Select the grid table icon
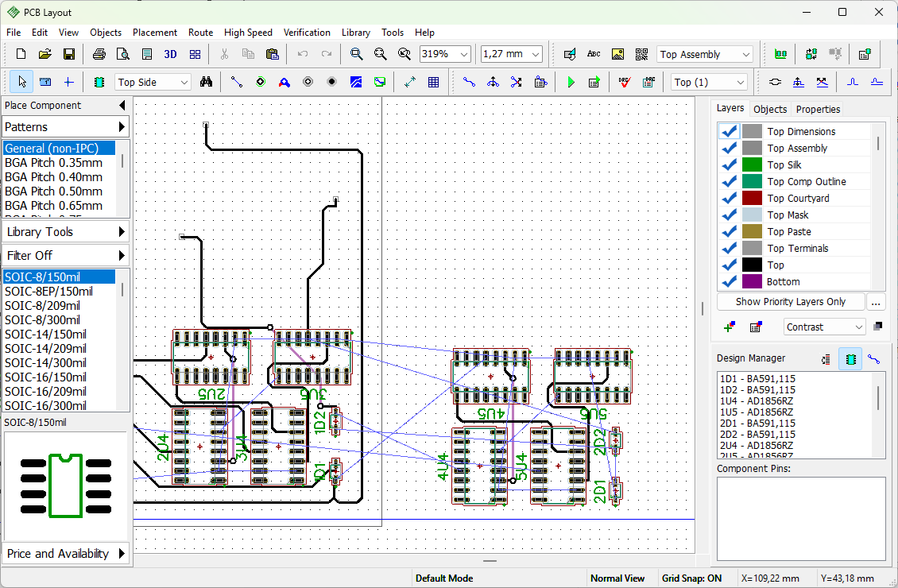 [434, 83]
